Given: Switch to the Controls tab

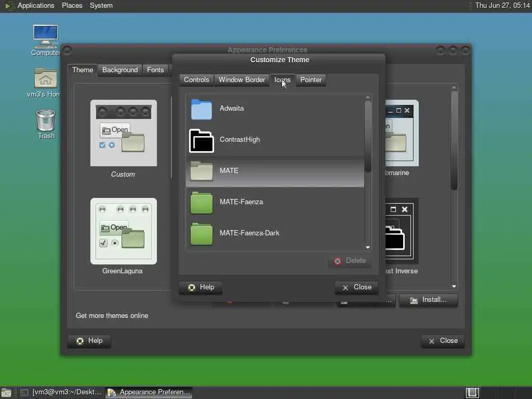Looking at the screenshot, I should 196,79.
